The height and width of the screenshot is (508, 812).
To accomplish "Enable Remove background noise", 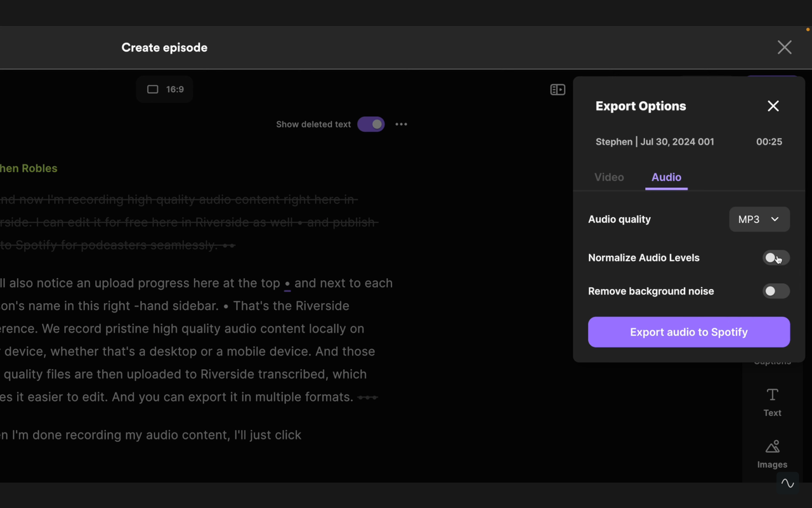I will (776, 291).
